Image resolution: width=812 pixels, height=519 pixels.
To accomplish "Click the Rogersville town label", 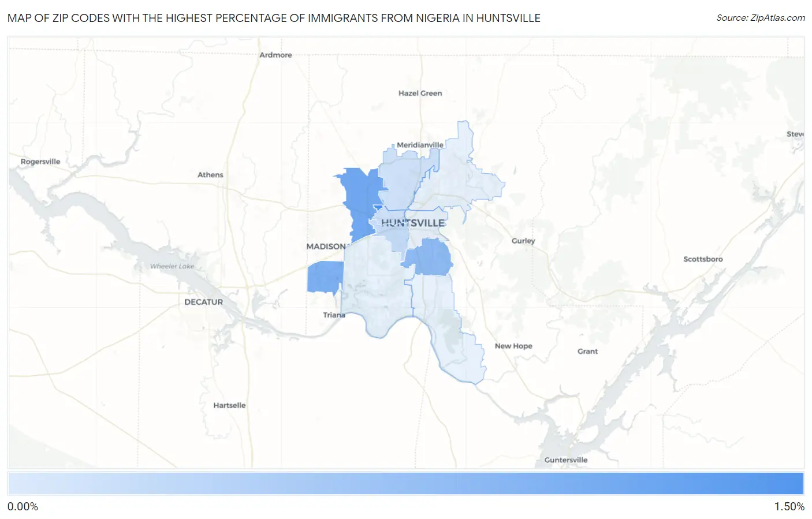I will [x=40, y=162].
